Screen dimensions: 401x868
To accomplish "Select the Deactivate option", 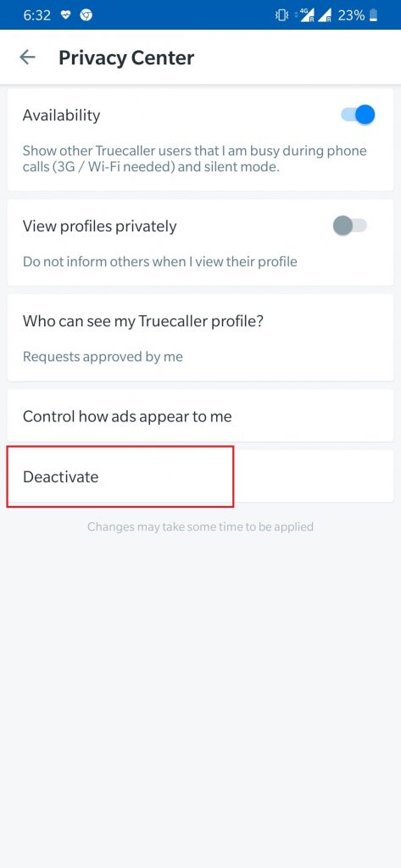I will (200, 476).
